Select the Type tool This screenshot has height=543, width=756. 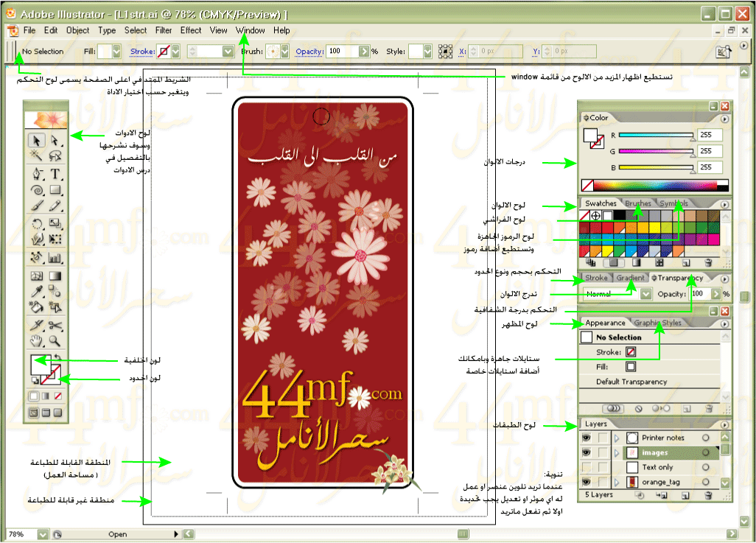(55, 174)
